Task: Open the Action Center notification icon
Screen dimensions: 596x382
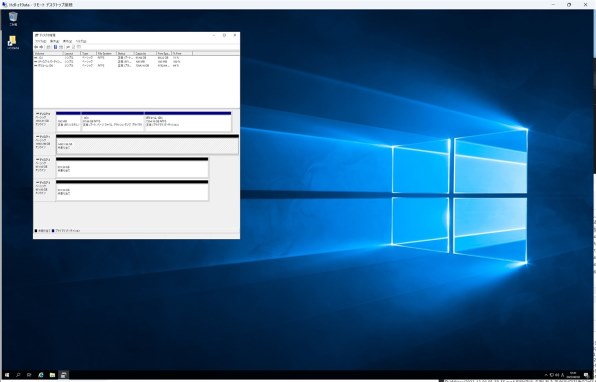Action: click(x=586, y=375)
